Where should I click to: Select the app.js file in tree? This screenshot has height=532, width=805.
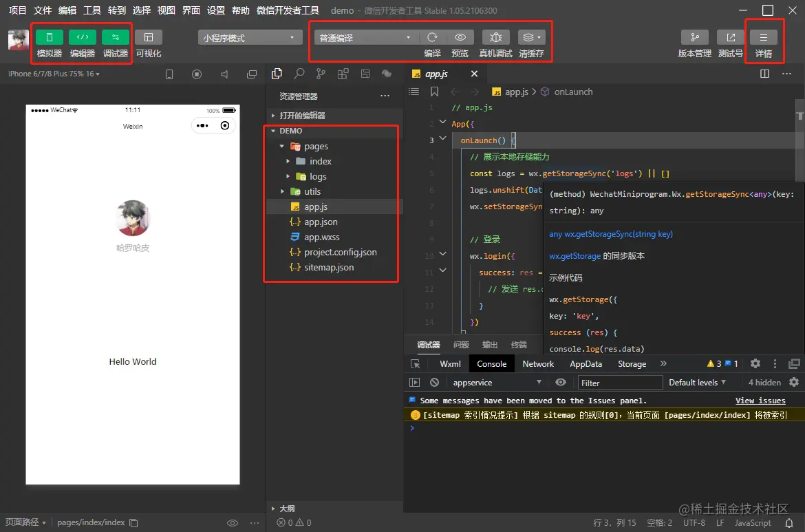[x=334, y=207]
